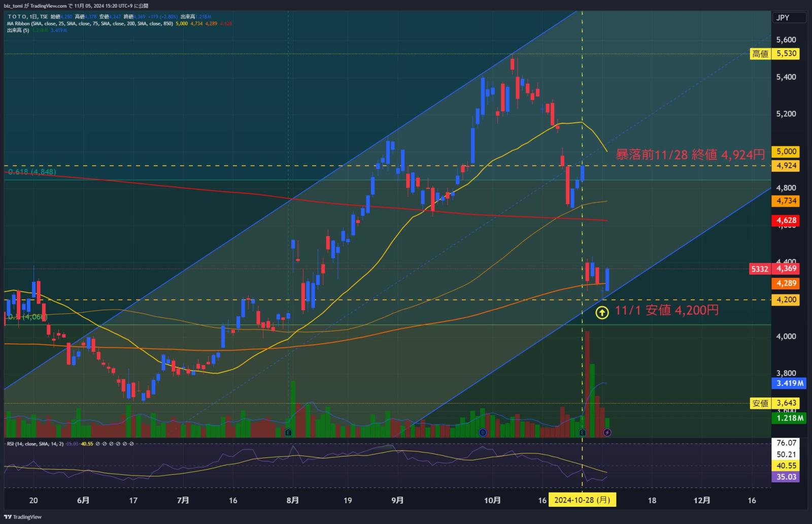
Task: Click the green 1.218M volume tag
Action: point(788,418)
